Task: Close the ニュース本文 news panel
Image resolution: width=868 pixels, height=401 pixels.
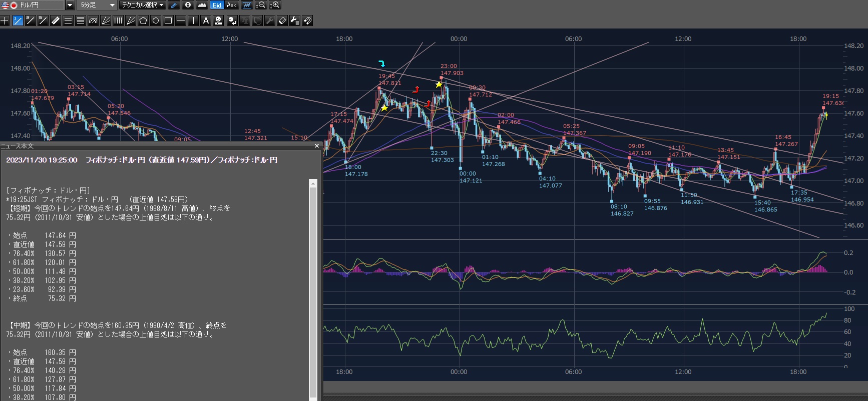Action: click(316, 146)
